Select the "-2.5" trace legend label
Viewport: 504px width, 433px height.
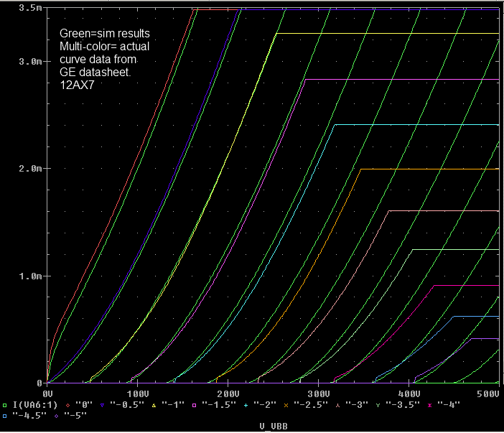(x=311, y=405)
